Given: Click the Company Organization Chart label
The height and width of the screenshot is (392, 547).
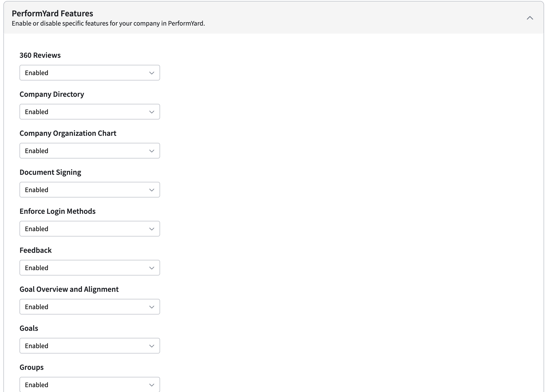Looking at the screenshot, I should (68, 133).
